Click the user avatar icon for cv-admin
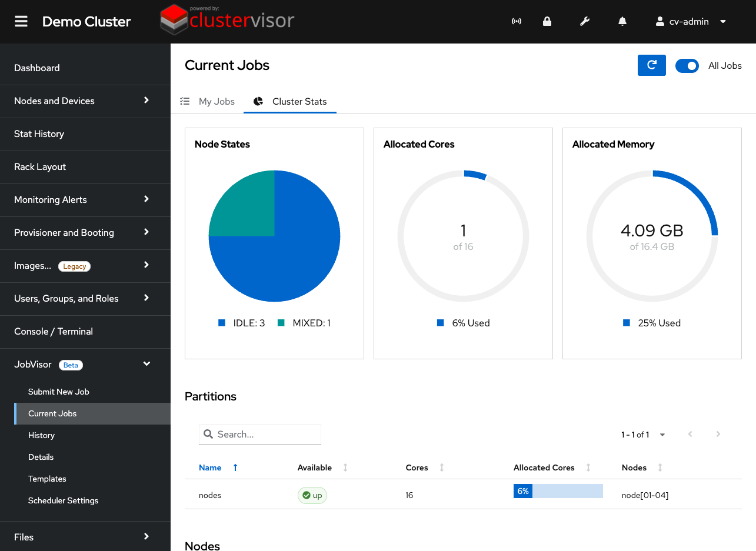The width and height of the screenshot is (756, 551). pyautogui.click(x=660, y=22)
